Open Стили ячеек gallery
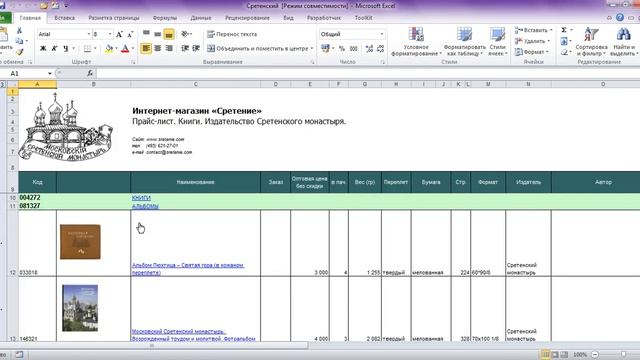 click(x=498, y=41)
